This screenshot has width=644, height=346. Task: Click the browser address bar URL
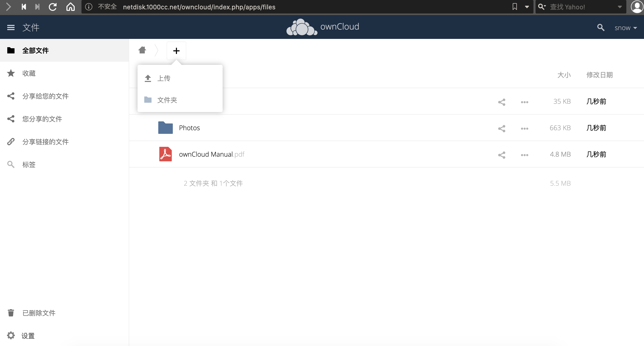(199, 7)
